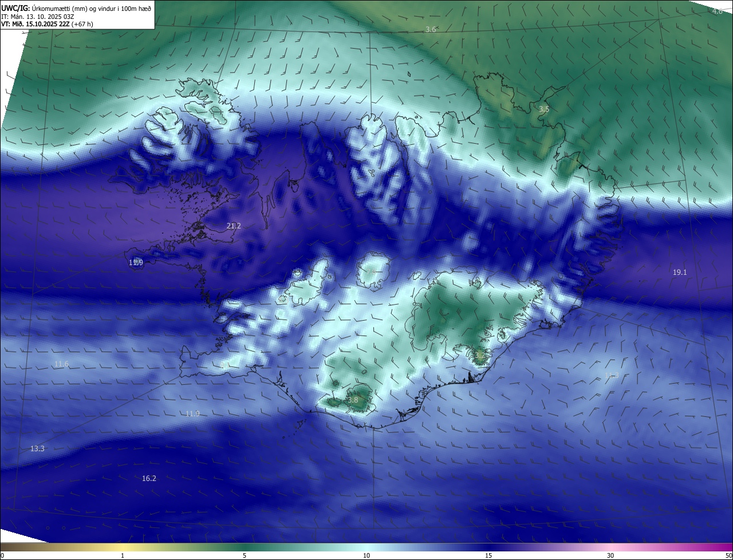Screen dimensions: 733x560
Task: Click the colour scale tick labelled 10
Action: [366, 555]
